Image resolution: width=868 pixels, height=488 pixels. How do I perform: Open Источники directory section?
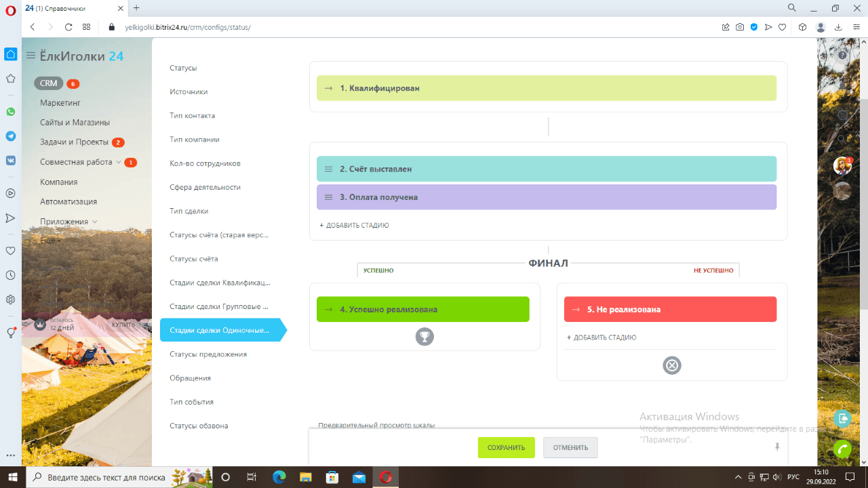(x=189, y=91)
